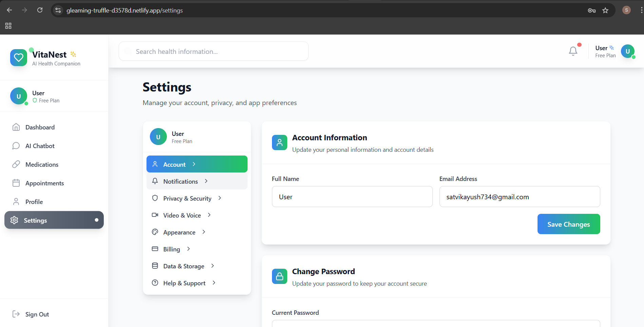This screenshot has height=327, width=644.
Task: Click the Save Changes button
Action: (569, 224)
